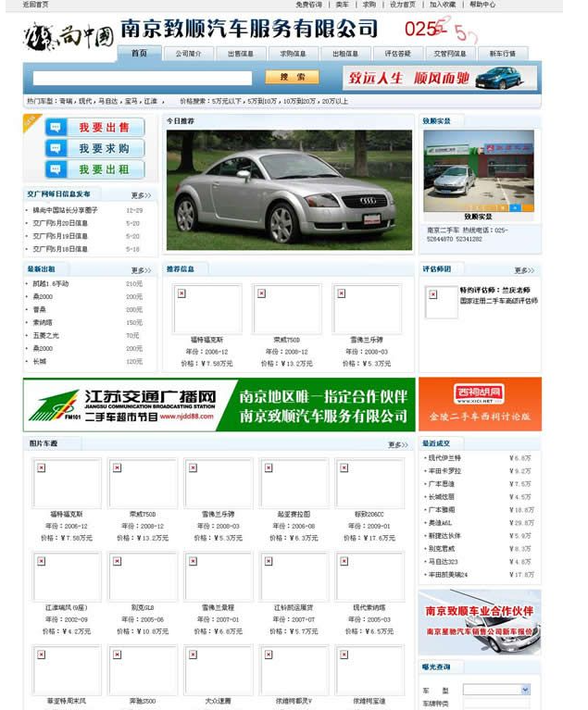Viewport: 588px width, 710px height.
Task: Select price filter 20万以上
Action: pos(335,102)
